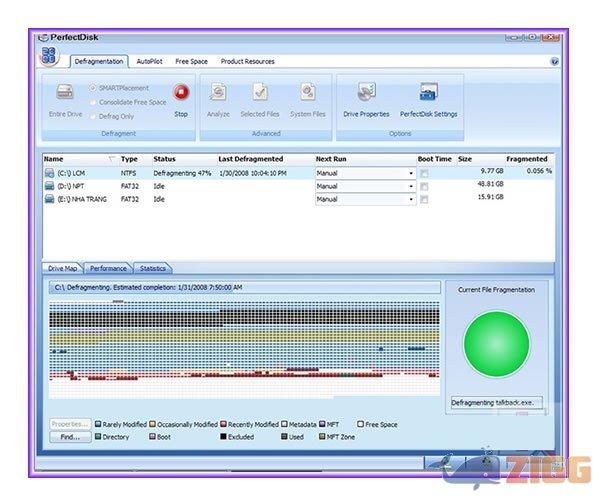Select the Performance tab

[108, 268]
